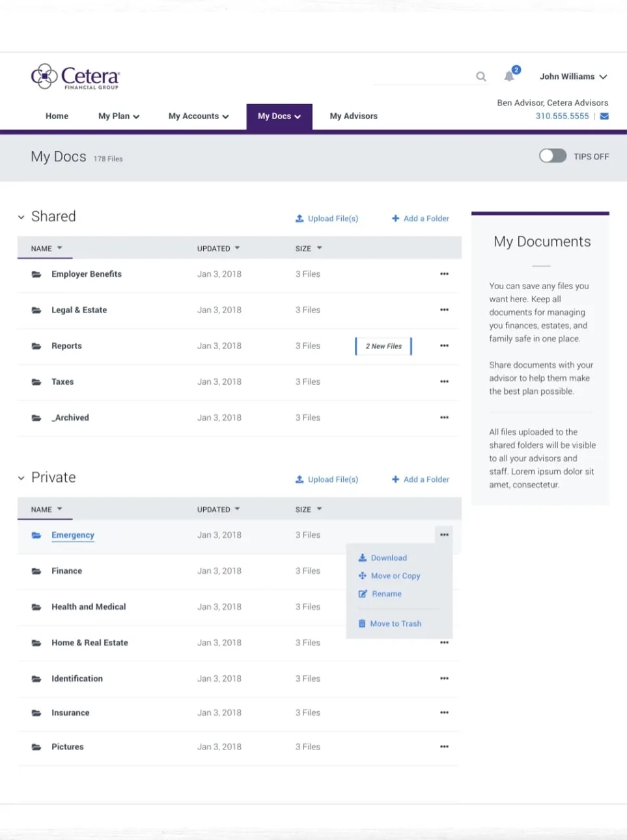Click Add a Folder in Shared section
The image size is (627, 840).
[421, 219]
